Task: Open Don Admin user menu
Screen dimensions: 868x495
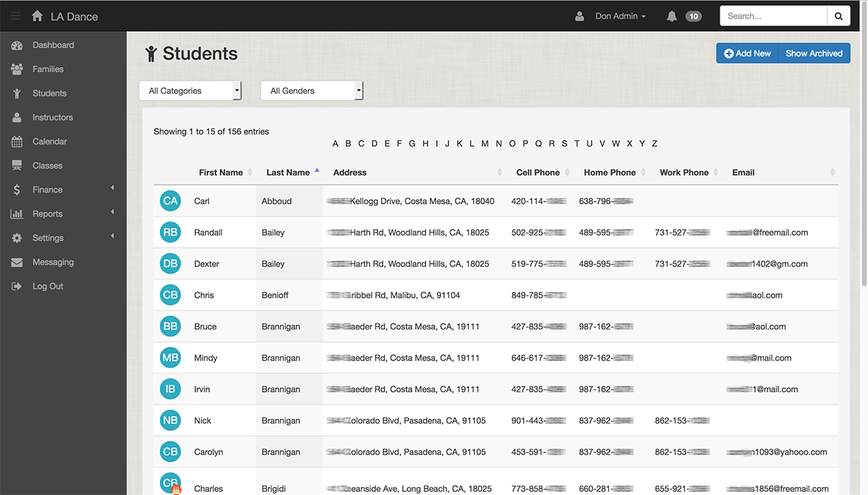Action: (620, 16)
